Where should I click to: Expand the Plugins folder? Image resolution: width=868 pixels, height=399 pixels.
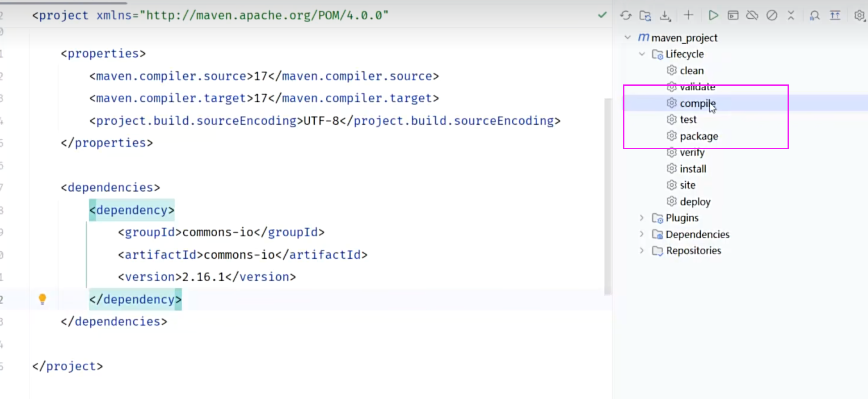(642, 218)
